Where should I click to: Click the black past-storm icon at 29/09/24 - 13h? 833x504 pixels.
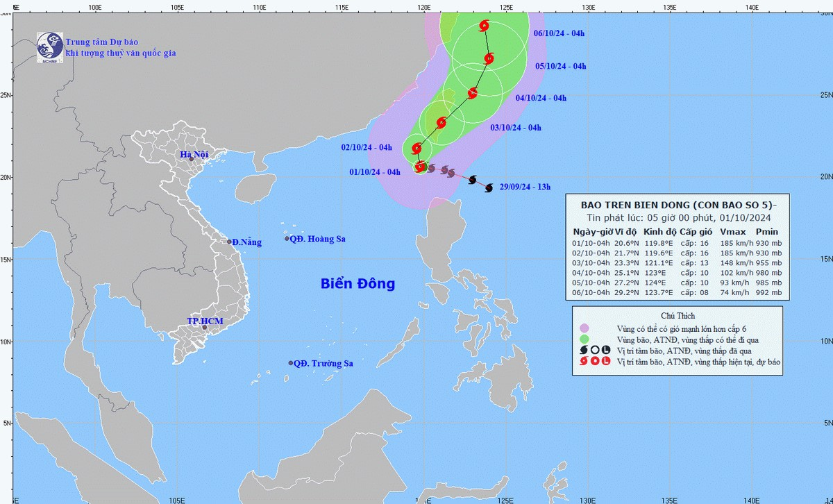(489, 187)
